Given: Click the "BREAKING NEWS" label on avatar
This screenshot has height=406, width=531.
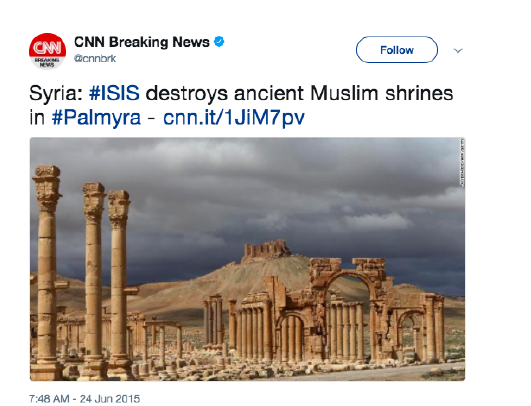Looking at the screenshot, I should (x=47, y=62).
